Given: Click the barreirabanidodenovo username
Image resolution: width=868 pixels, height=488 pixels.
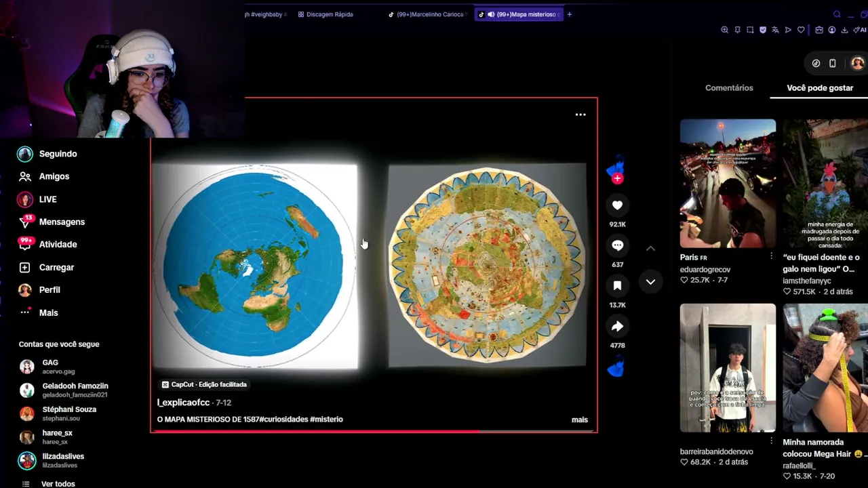Looking at the screenshot, I should coord(717,451).
